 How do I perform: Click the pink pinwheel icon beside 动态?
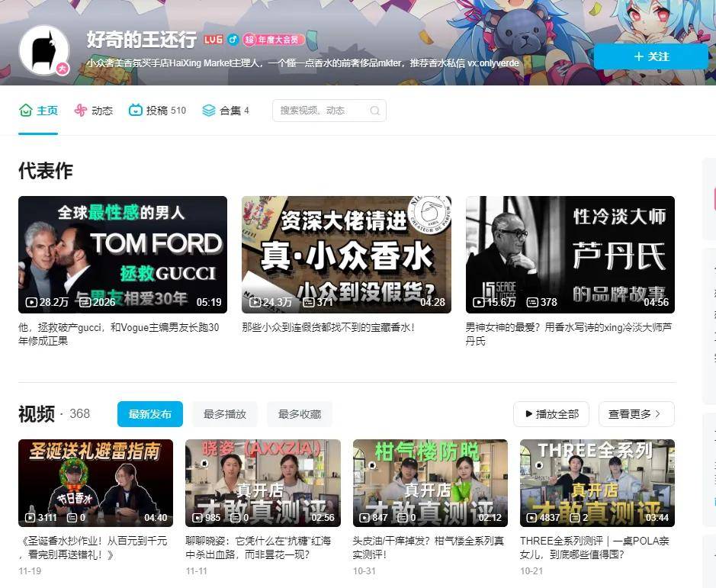[79, 111]
